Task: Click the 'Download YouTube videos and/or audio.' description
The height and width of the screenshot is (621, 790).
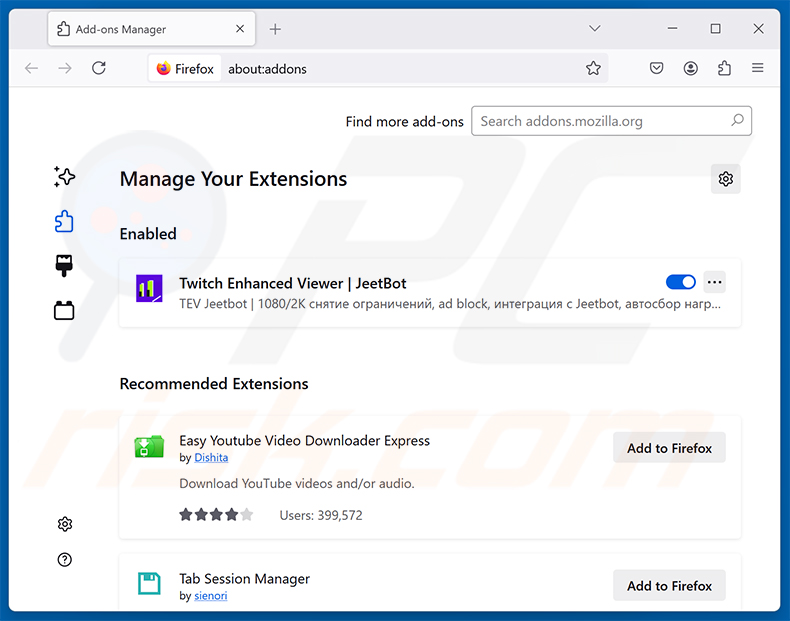Action: pyautogui.click(x=297, y=484)
